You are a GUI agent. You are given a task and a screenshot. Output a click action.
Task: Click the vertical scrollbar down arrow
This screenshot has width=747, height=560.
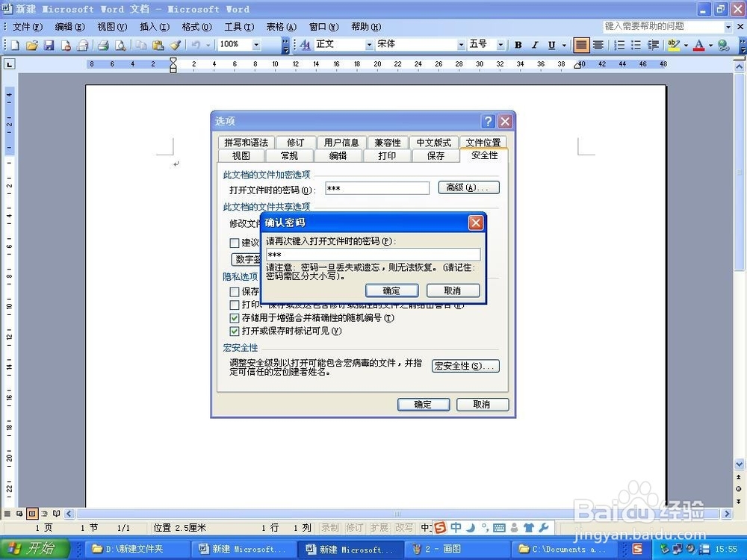(739, 464)
